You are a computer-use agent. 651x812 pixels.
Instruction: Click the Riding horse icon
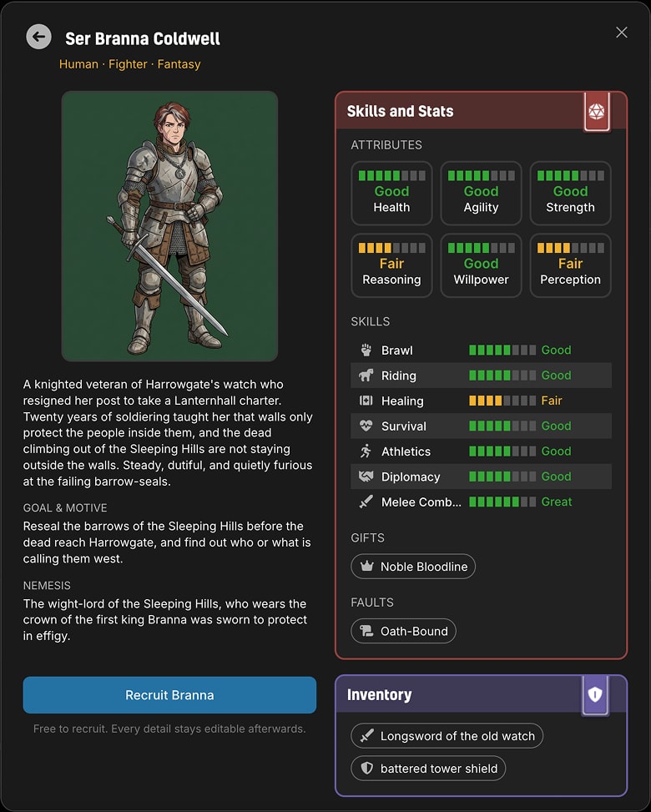[366, 376]
